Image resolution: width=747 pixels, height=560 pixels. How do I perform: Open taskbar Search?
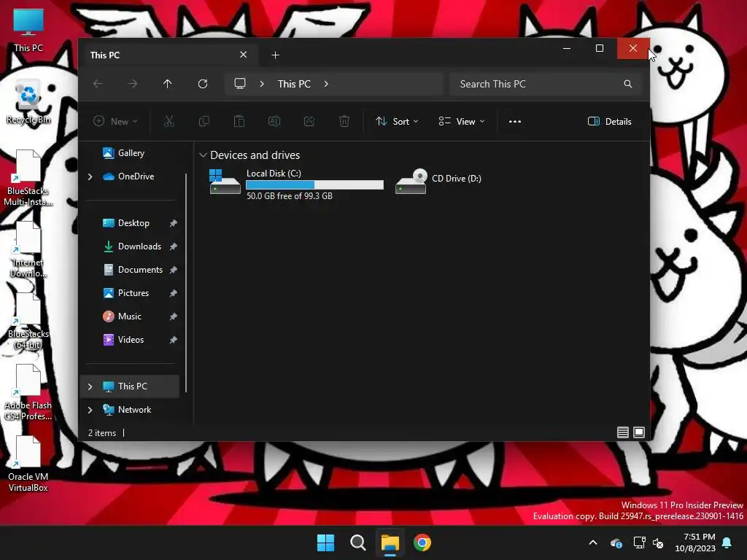coord(357,542)
